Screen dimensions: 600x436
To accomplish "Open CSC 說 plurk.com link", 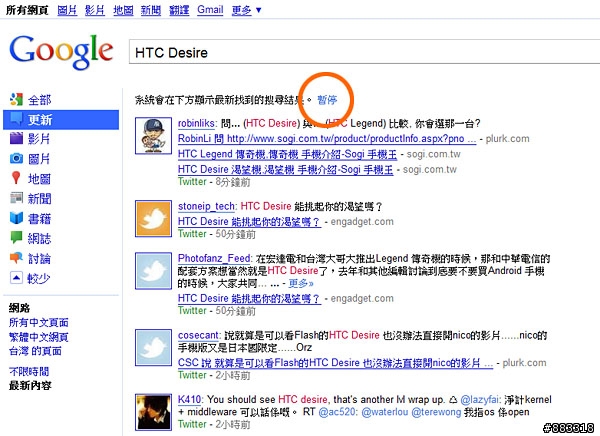I will (x=335, y=363).
